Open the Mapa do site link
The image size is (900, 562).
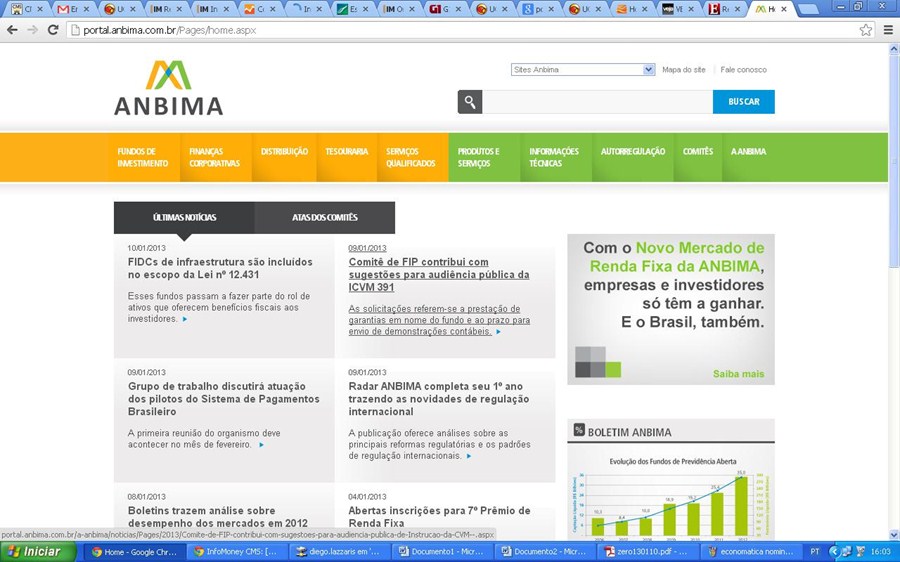tap(684, 70)
